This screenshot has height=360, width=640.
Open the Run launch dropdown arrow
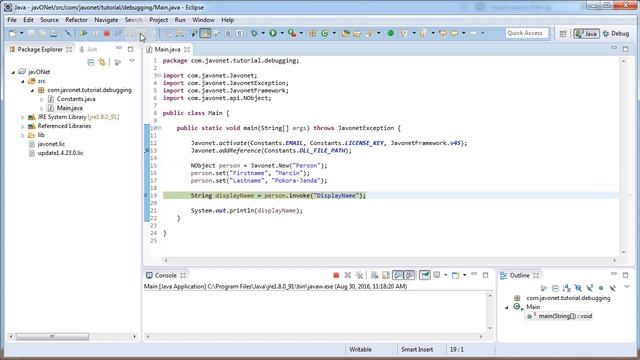tap(282, 33)
